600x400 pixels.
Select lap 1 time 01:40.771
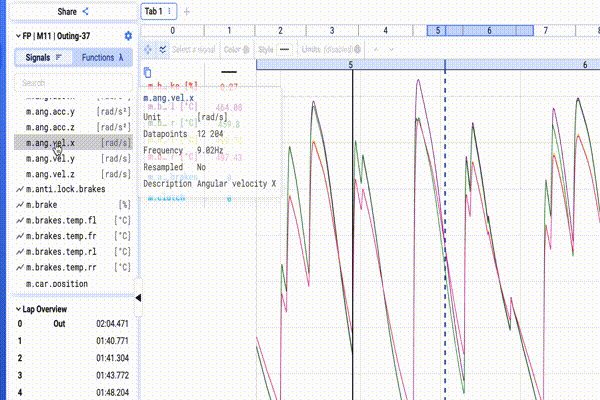(73, 341)
